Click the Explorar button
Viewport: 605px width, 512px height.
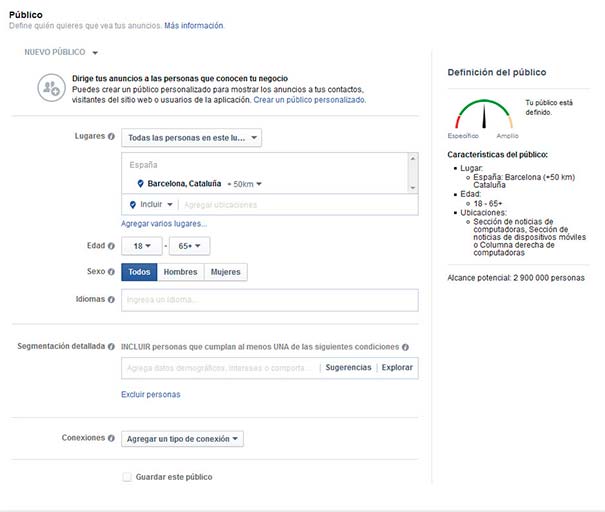397,367
